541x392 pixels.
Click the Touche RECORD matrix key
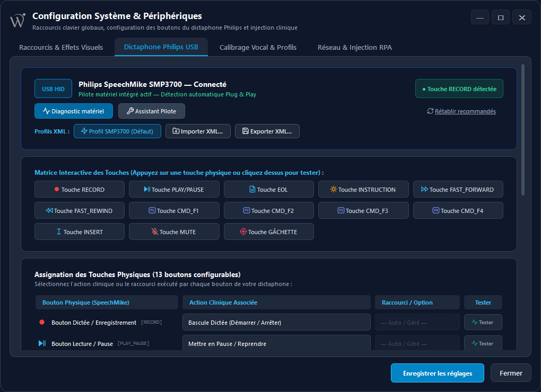click(x=80, y=189)
